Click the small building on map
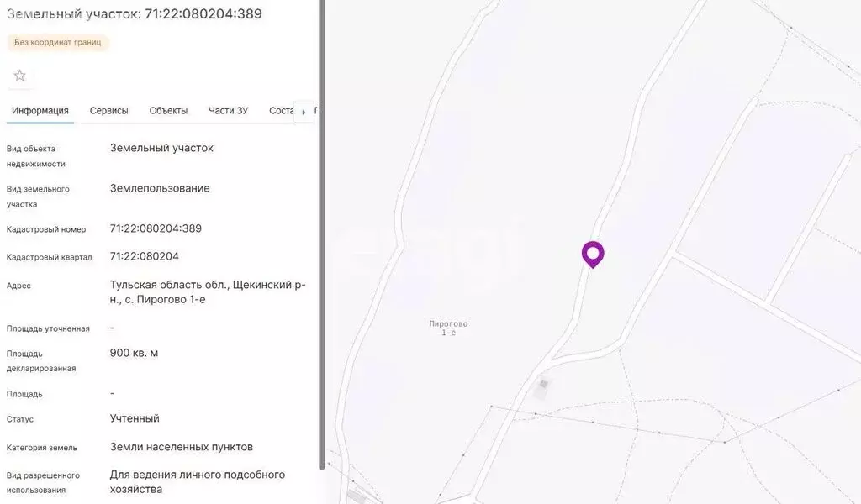This screenshot has height=504, width=861. click(542, 385)
